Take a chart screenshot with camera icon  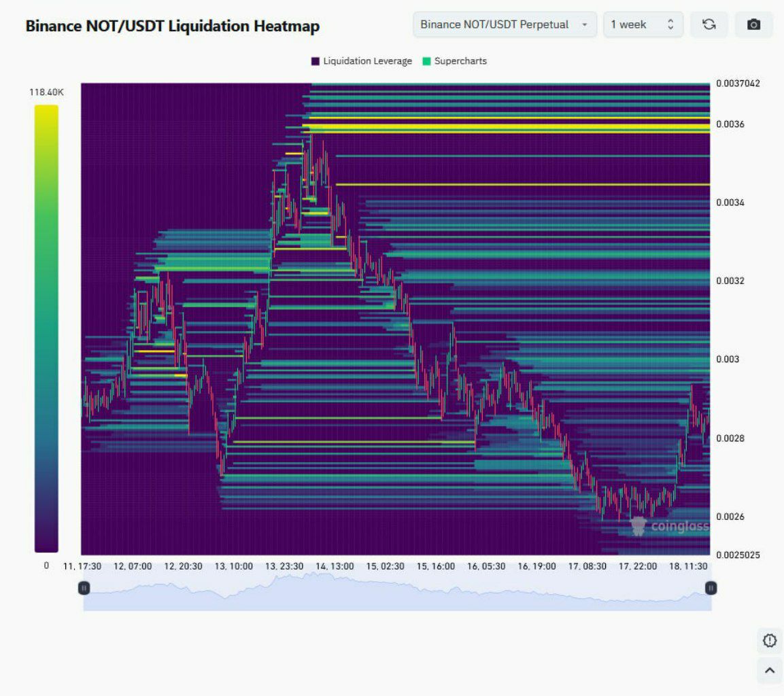click(x=753, y=24)
